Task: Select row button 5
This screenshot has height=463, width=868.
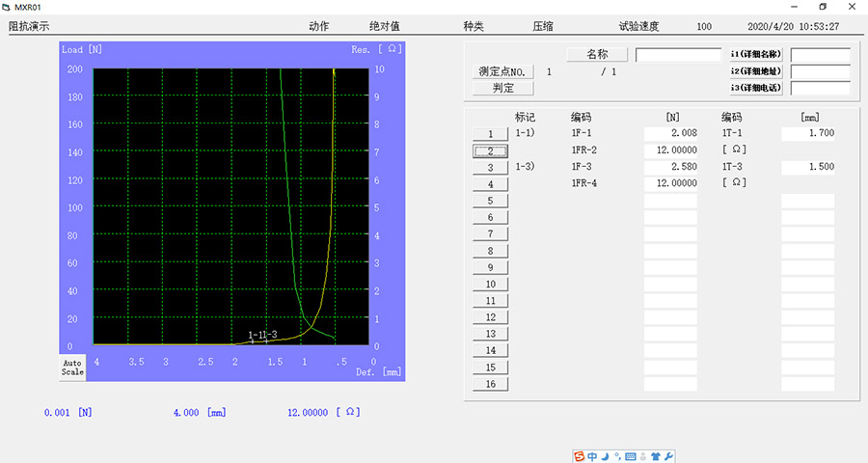Action: pyautogui.click(x=491, y=201)
